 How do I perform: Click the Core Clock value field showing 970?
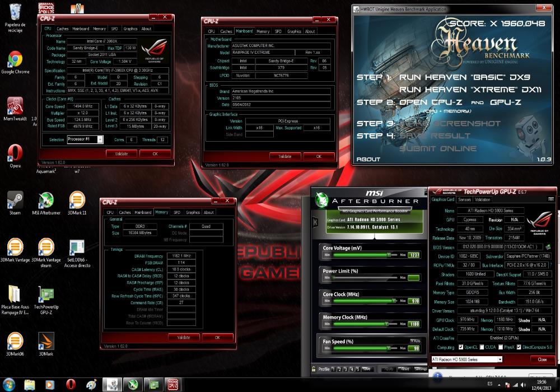pyautogui.click(x=414, y=301)
